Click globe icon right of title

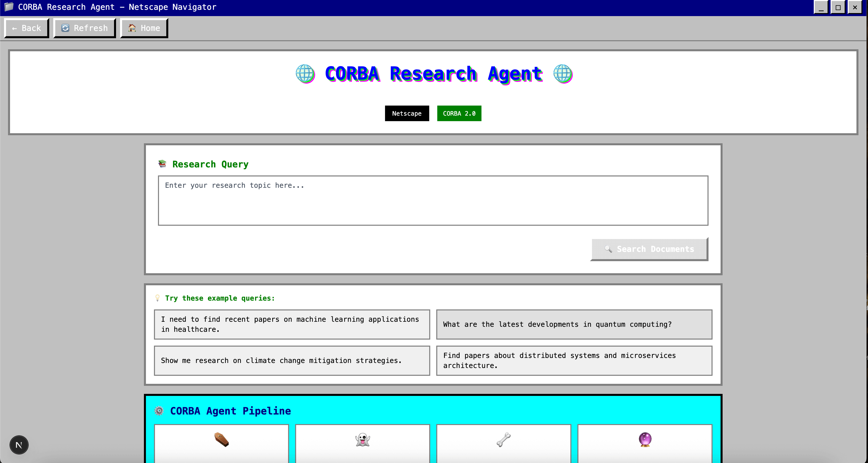point(562,73)
